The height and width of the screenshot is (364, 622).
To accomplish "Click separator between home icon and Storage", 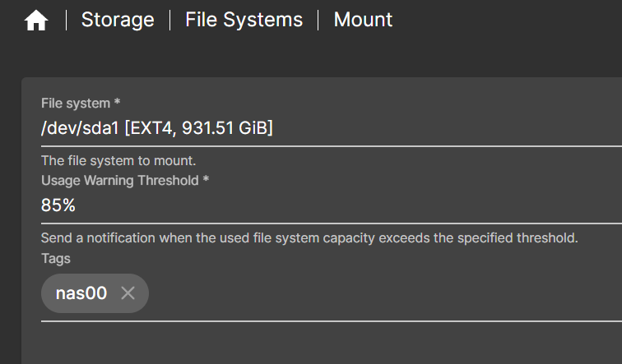I will click(67, 21).
